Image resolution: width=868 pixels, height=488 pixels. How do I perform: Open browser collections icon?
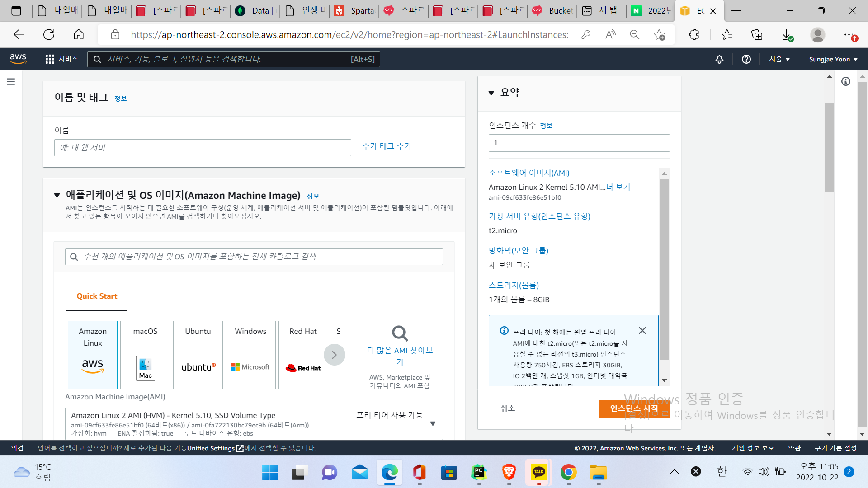click(x=757, y=34)
